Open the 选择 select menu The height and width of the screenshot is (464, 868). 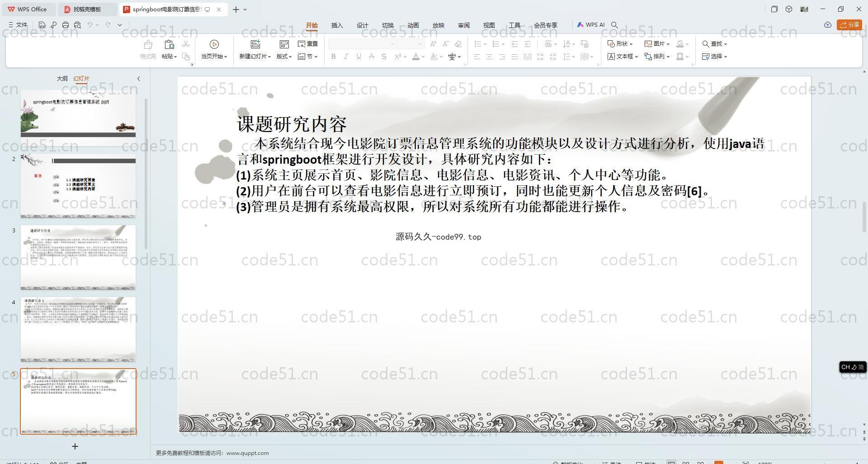[715, 57]
